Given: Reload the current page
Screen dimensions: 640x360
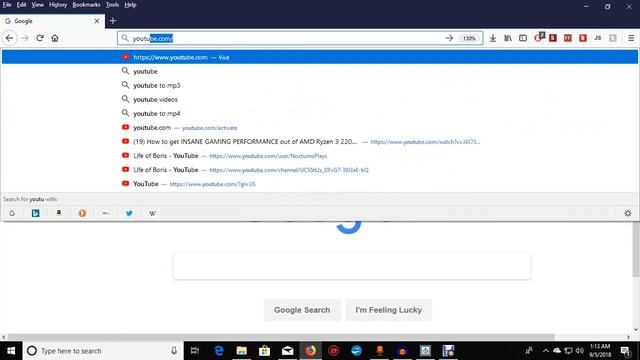Looking at the screenshot, I should 40,38.
